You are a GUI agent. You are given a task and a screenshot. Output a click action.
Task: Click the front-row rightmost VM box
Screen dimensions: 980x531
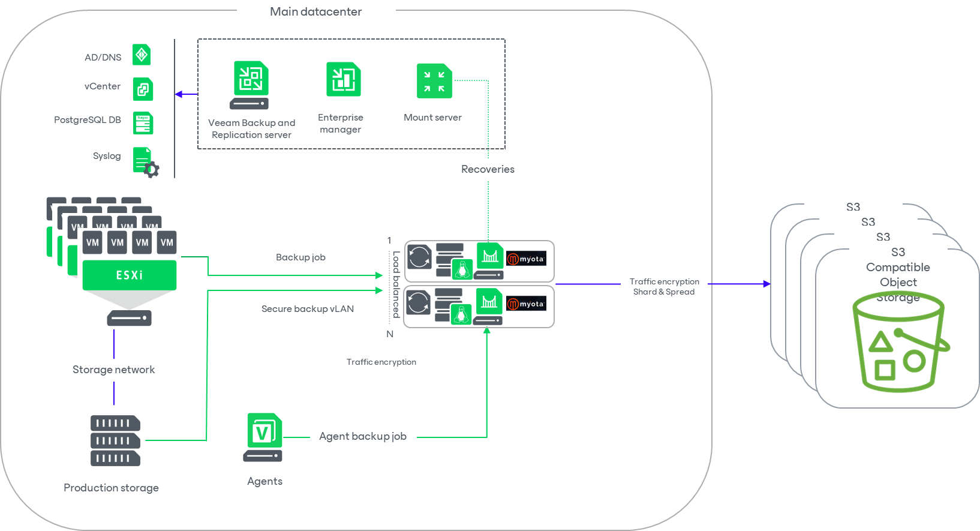(167, 242)
